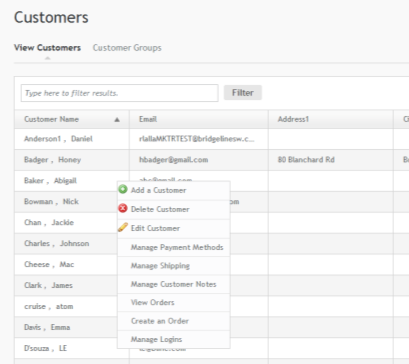Click the red Delete Customer icon

(123, 208)
